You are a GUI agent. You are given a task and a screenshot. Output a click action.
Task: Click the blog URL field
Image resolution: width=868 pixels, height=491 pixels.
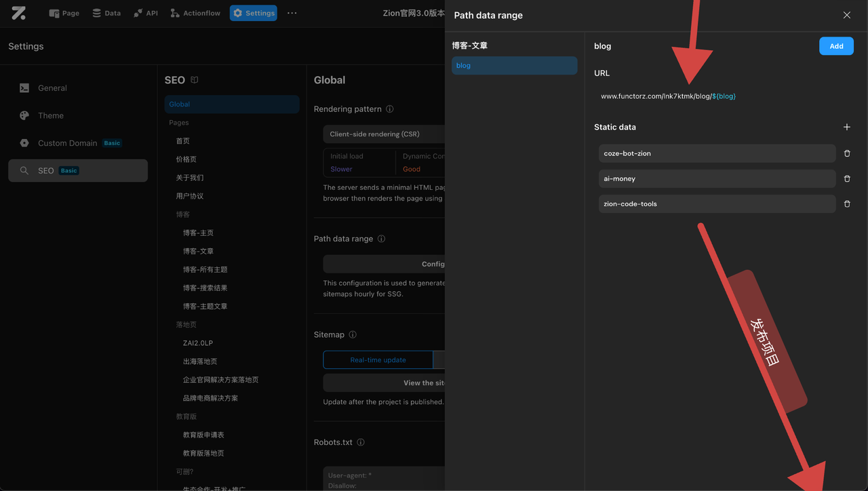(x=668, y=96)
